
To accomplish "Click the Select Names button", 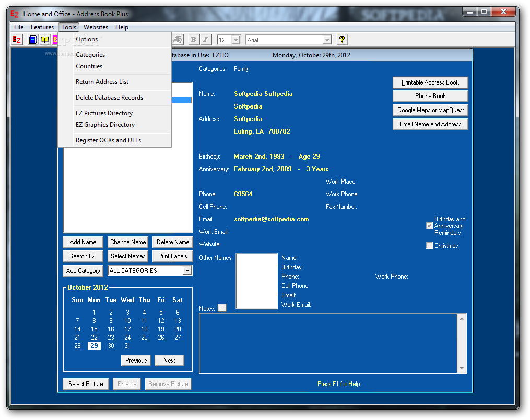I will coord(128,256).
